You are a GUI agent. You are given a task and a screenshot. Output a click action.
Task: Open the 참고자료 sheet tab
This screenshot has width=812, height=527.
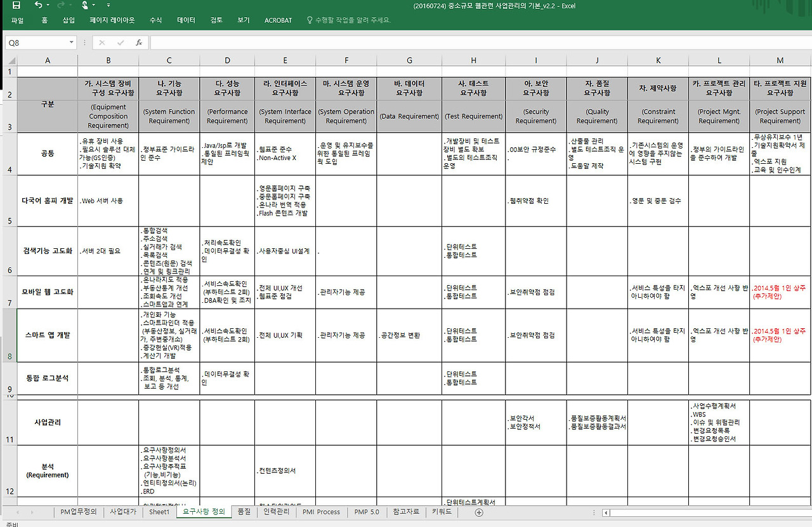(x=406, y=512)
